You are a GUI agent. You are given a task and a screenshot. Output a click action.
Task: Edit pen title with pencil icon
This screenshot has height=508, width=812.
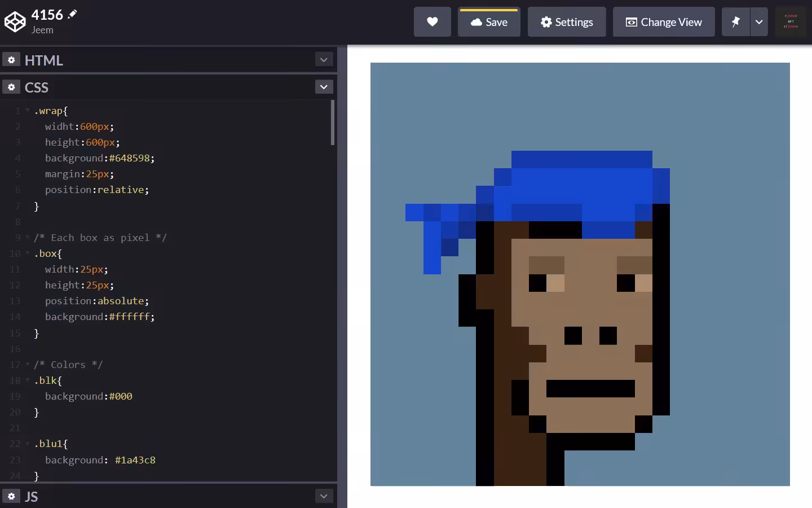[72, 14]
